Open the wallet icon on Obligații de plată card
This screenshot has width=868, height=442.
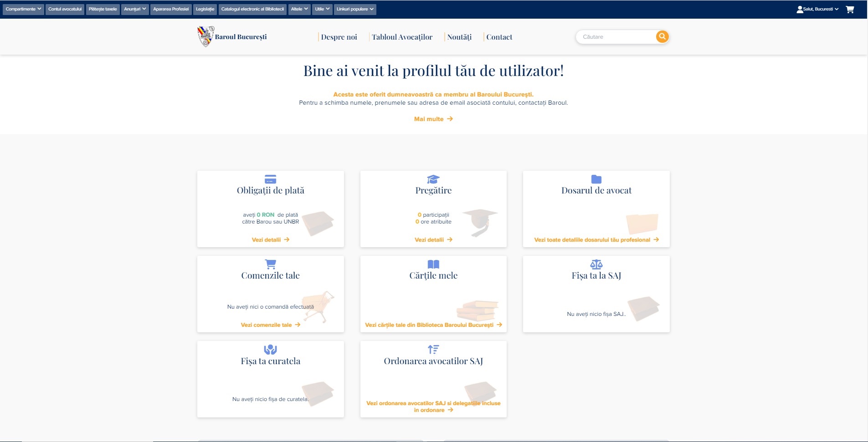point(270,178)
